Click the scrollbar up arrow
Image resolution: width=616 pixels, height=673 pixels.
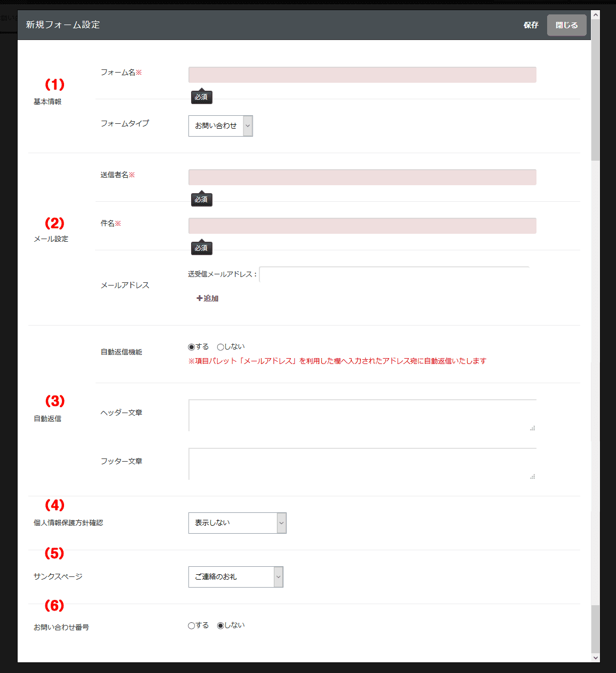pos(596,15)
